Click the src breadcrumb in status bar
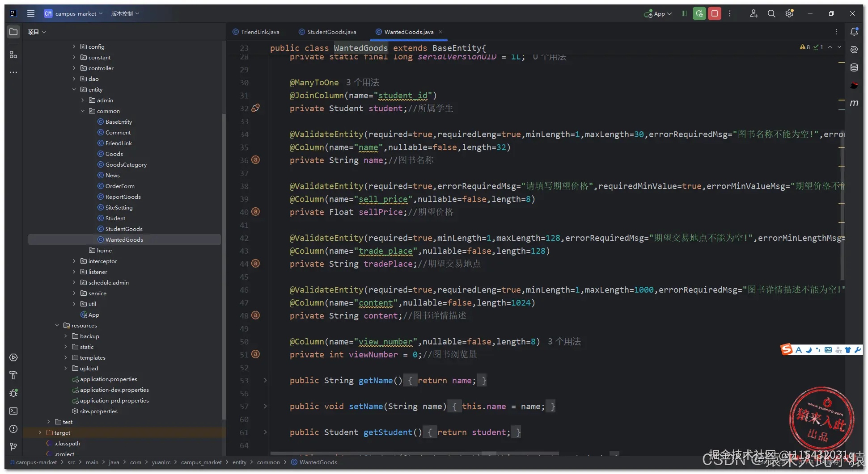This screenshot has width=868, height=474. (71, 462)
